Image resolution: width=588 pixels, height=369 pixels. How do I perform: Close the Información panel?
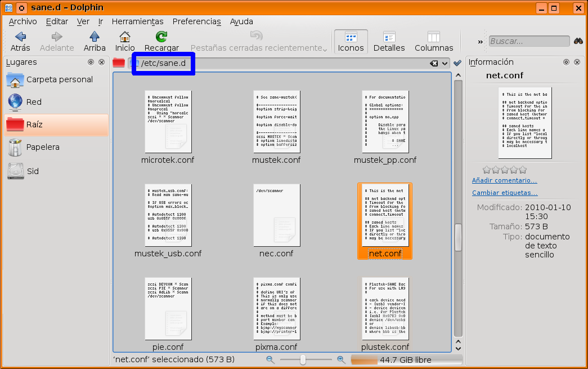pyautogui.click(x=577, y=63)
